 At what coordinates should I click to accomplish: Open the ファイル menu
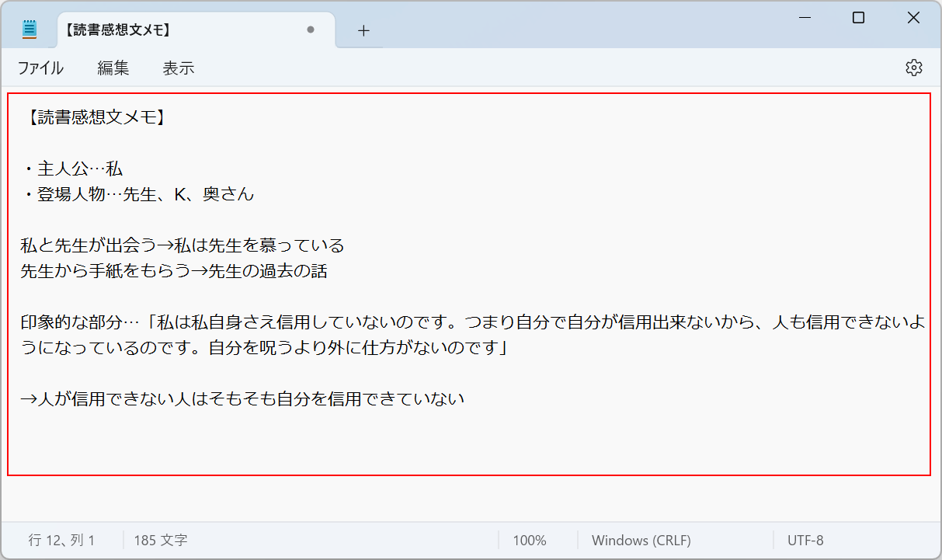pos(40,68)
